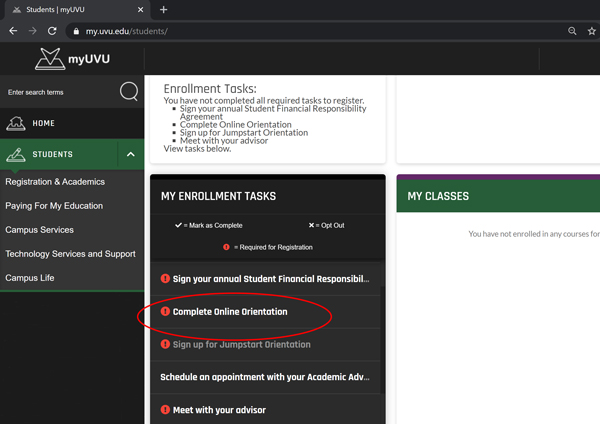Click the Required for Registration legend icon

click(x=226, y=247)
